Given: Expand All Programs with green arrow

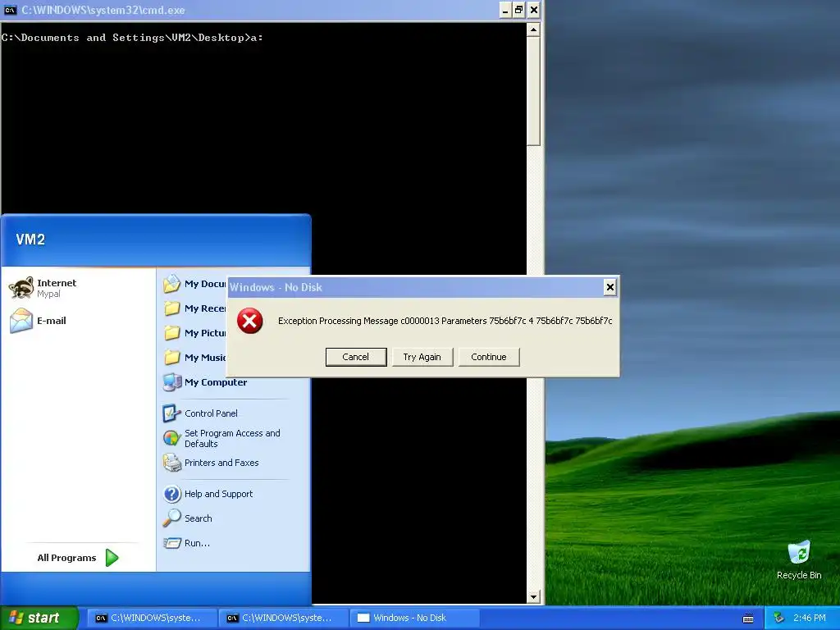Looking at the screenshot, I should point(112,558).
